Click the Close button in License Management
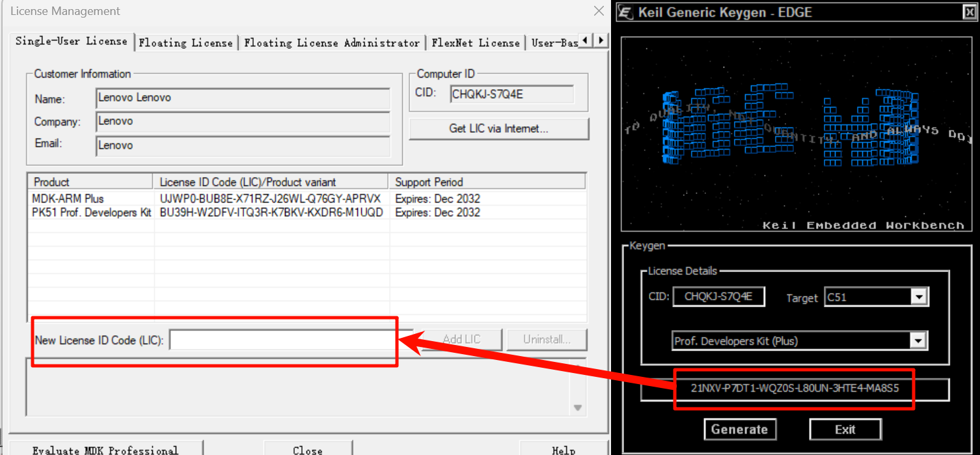The image size is (980, 455). point(308,448)
